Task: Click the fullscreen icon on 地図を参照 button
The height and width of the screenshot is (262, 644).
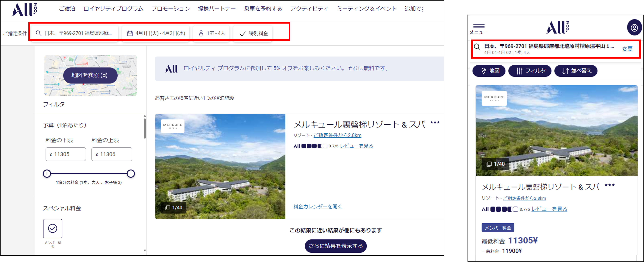Action: coord(104,75)
